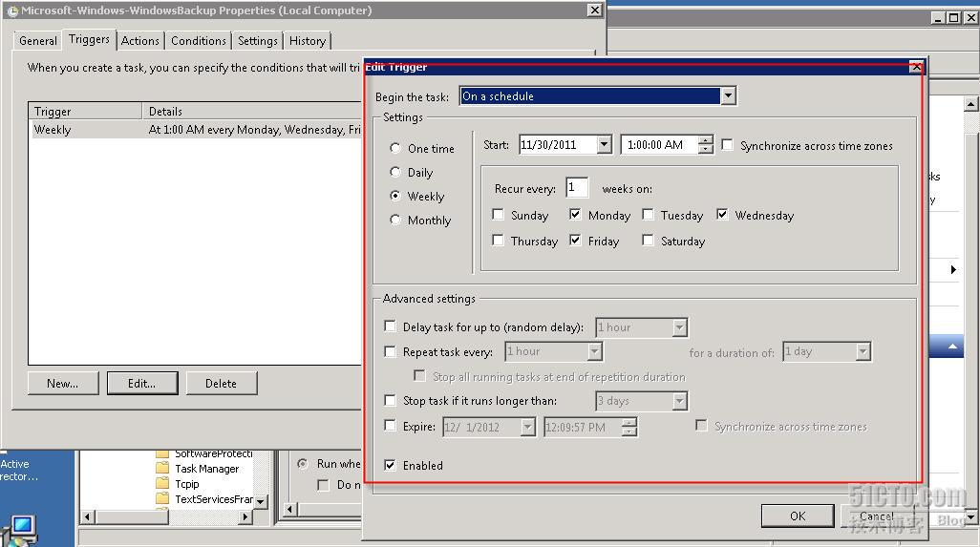Close the Edit Trigger dialog

(916, 67)
